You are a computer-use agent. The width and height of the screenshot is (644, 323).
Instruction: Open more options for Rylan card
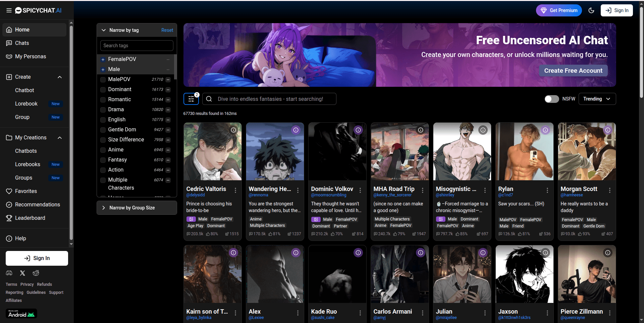coord(547,190)
